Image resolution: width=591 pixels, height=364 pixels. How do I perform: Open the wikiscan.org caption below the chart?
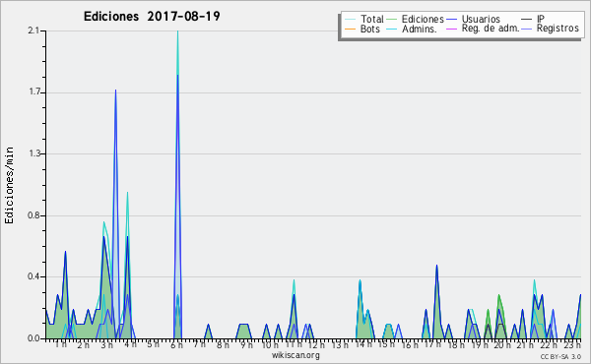295,355
